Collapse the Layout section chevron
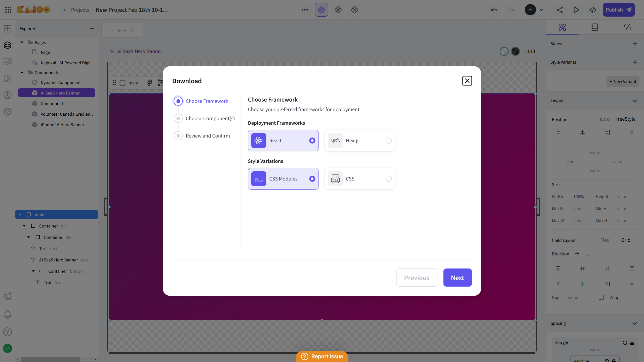 point(634,101)
